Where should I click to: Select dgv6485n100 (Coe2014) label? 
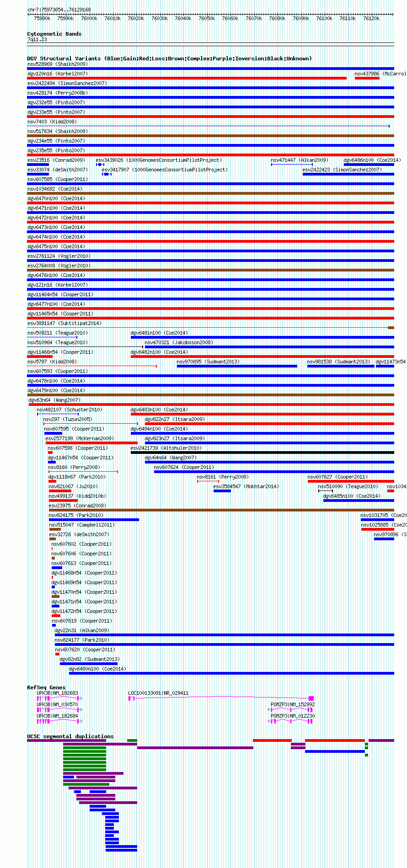tap(352, 496)
